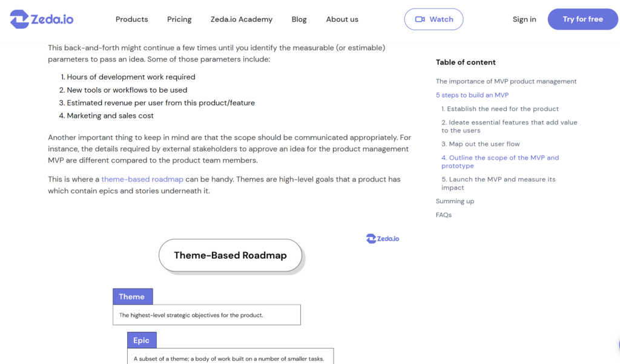Click the Sign in link
The height and width of the screenshot is (364, 620).
[524, 19]
